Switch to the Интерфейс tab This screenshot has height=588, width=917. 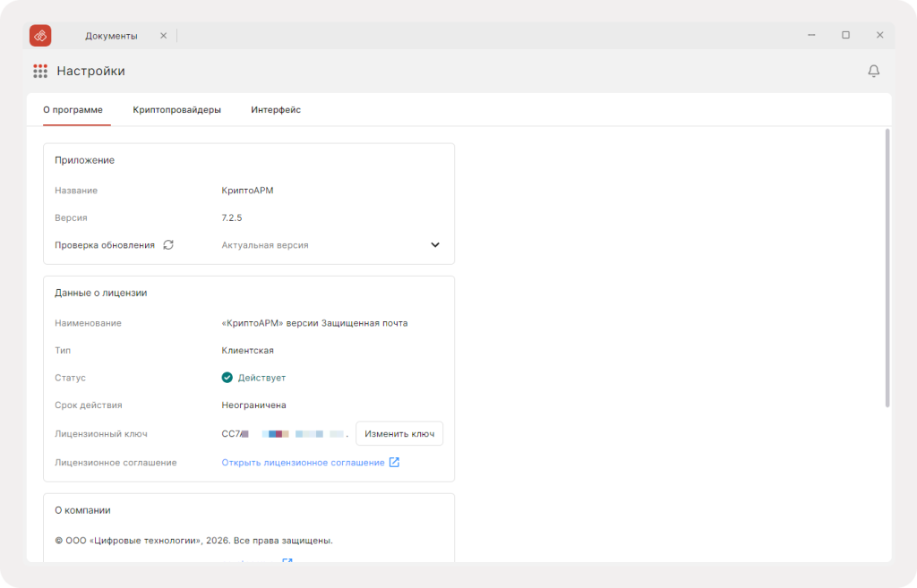pos(276,110)
